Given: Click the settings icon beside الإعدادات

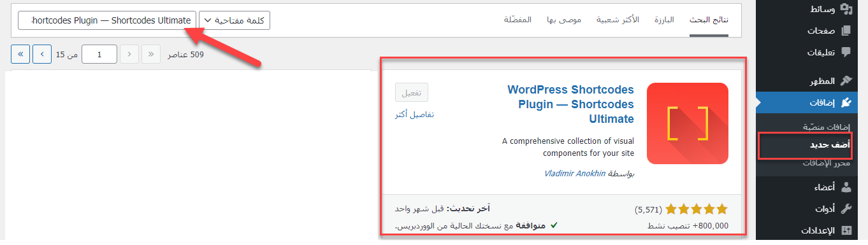Looking at the screenshot, I should (846, 230).
